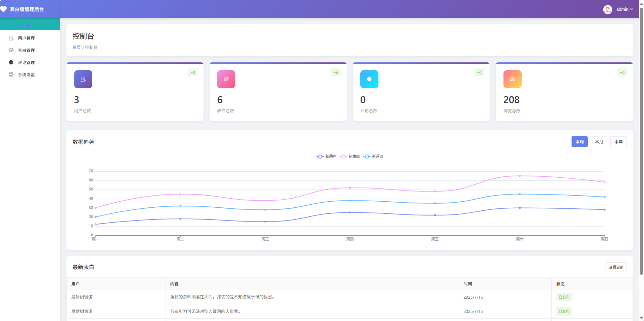Click the 时间 table column header
Image resolution: width=644 pixels, height=321 pixels.
505,284
